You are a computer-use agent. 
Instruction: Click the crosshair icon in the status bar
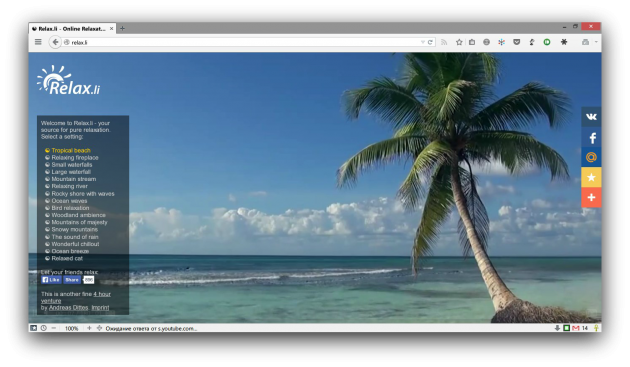(x=99, y=328)
